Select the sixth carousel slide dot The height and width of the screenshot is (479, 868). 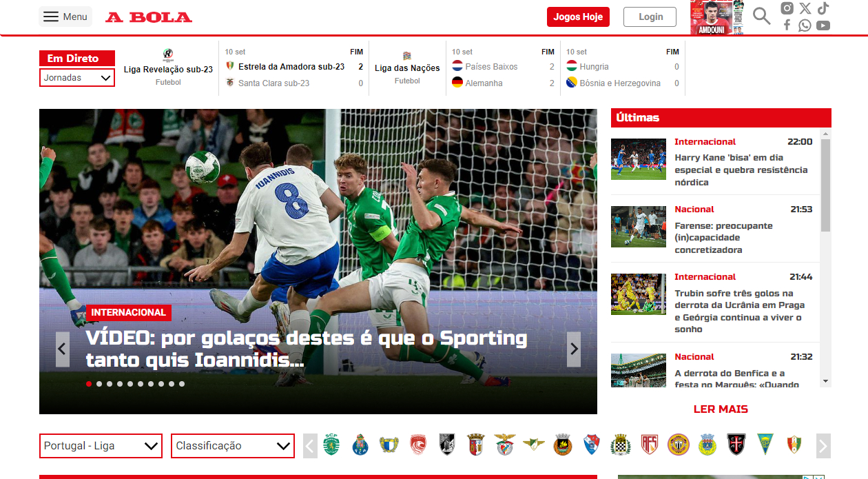(x=141, y=384)
